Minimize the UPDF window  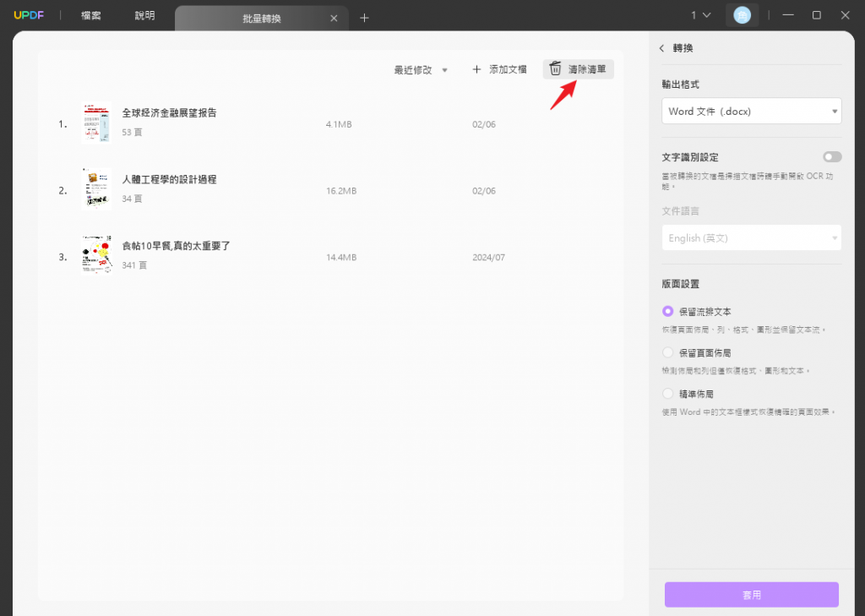(x=788, y=15)
